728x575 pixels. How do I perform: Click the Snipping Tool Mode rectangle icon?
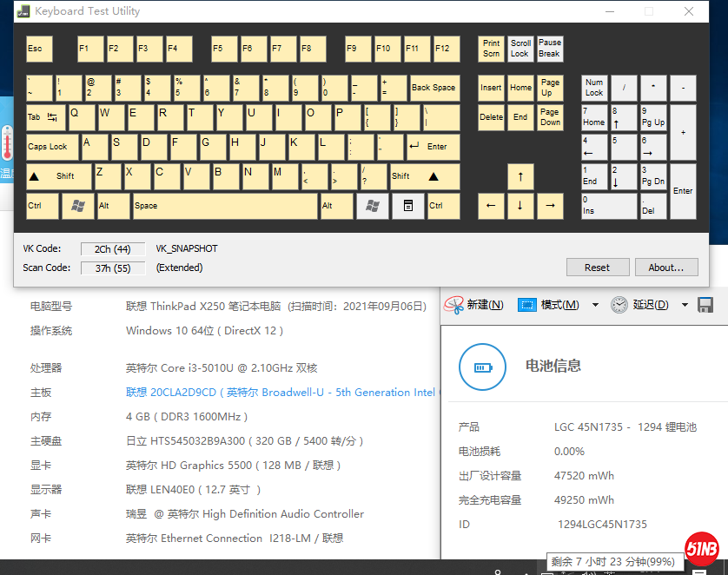[x=527, y=305]
